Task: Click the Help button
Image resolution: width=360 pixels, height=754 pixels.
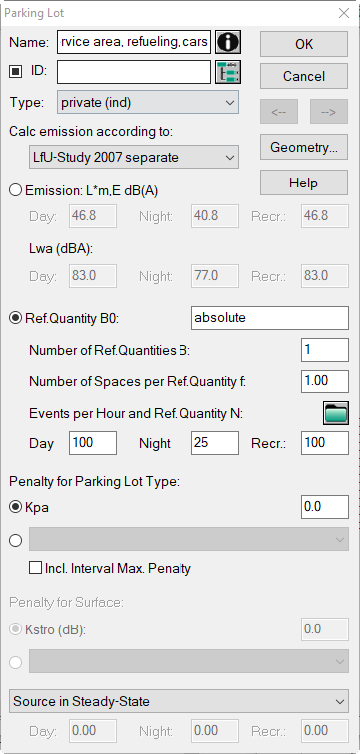Action: pyautogui.click(x=304, y=183)
